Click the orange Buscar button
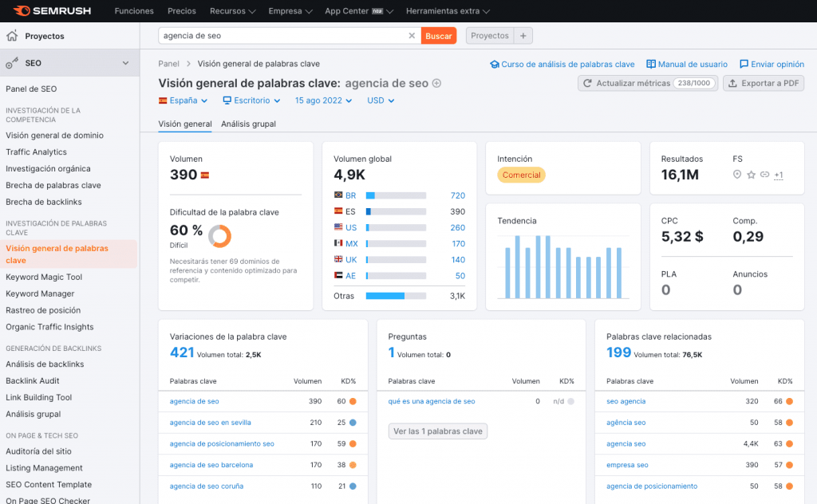 (x=439, y=36)
